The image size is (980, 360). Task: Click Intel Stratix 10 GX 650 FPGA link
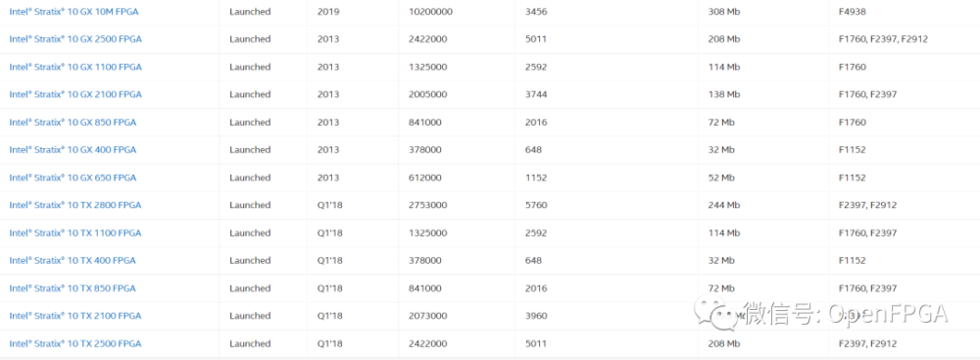pos(73,178)
